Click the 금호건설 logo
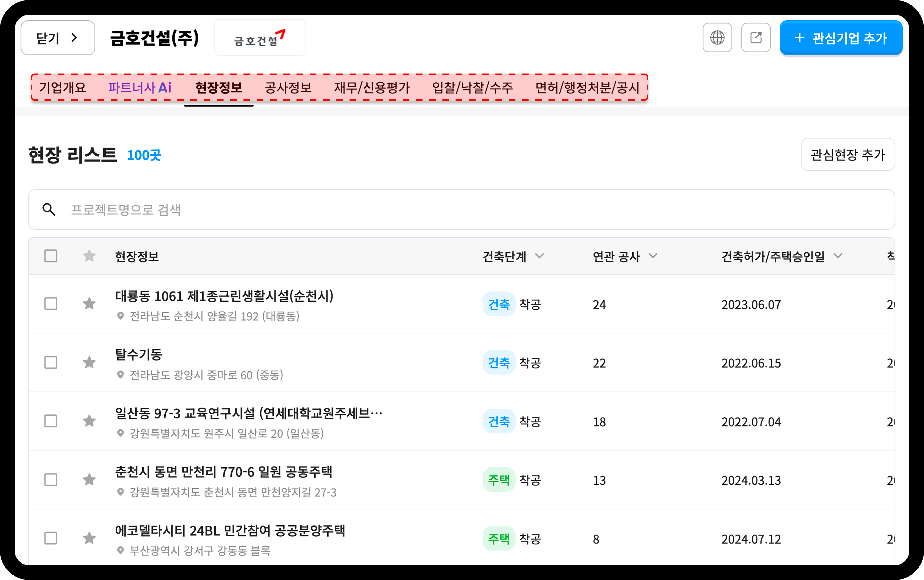Screen dimensions: 924x580 click(260, 37)
